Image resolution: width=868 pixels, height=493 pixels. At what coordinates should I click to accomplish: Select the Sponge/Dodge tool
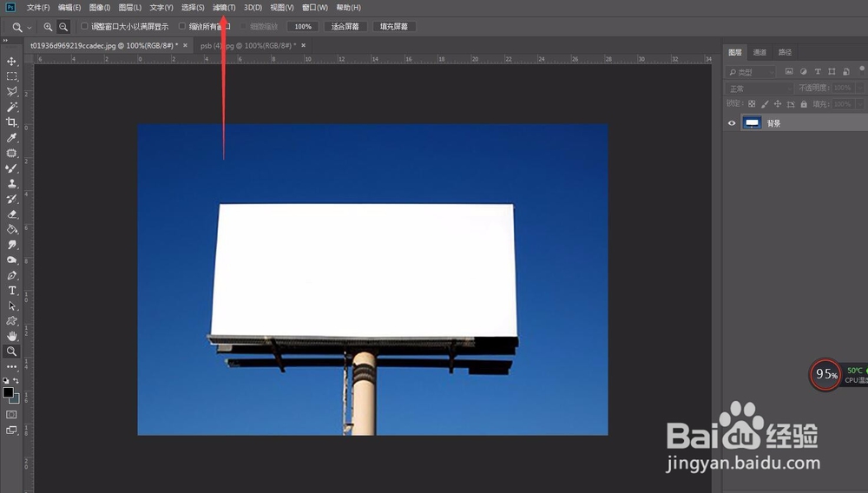pos(11,260)
